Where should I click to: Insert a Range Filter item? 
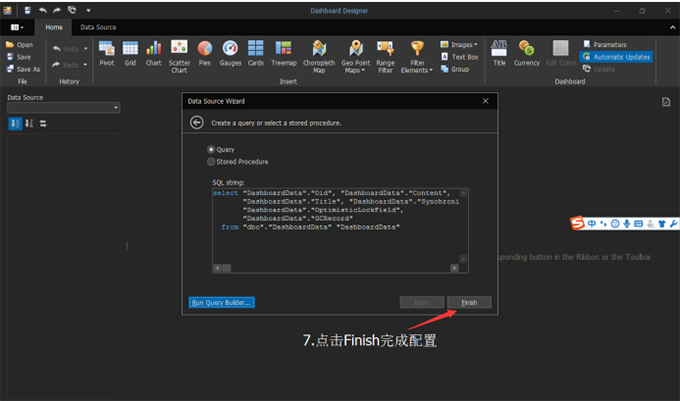385,55
